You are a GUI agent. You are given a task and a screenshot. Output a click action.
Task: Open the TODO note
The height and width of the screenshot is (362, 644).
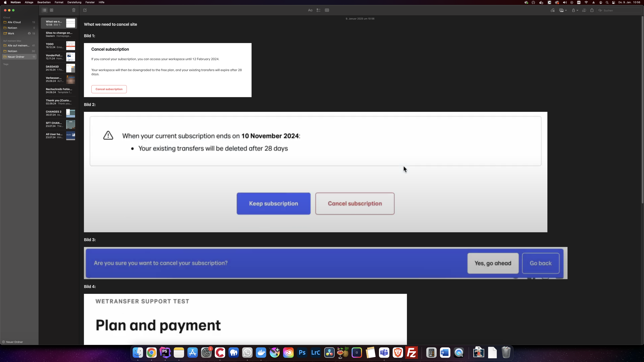59,45
